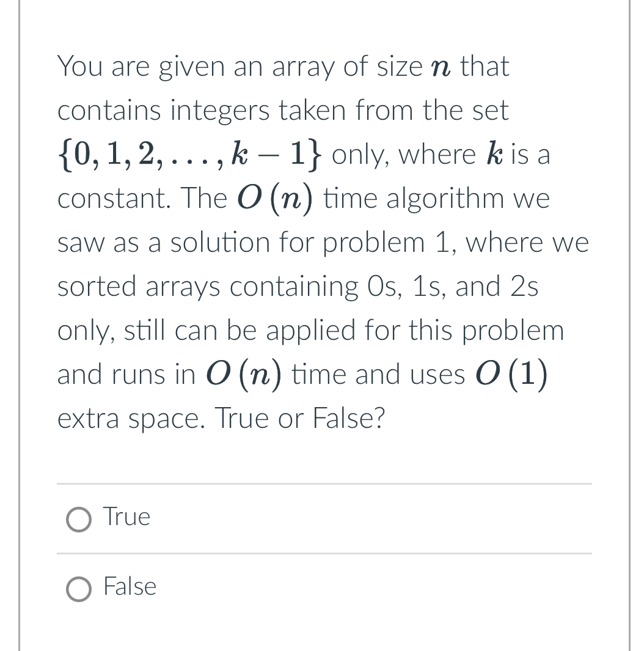Click the True answer label
Viewport: 644px width, 651px height.
[x=126, y=517]
